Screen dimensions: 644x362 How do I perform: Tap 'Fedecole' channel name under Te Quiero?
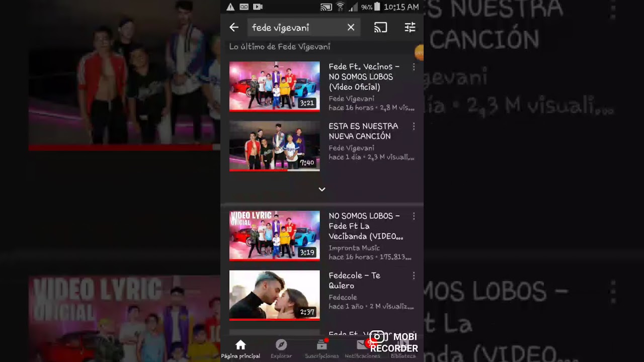(x=343, y=297)
